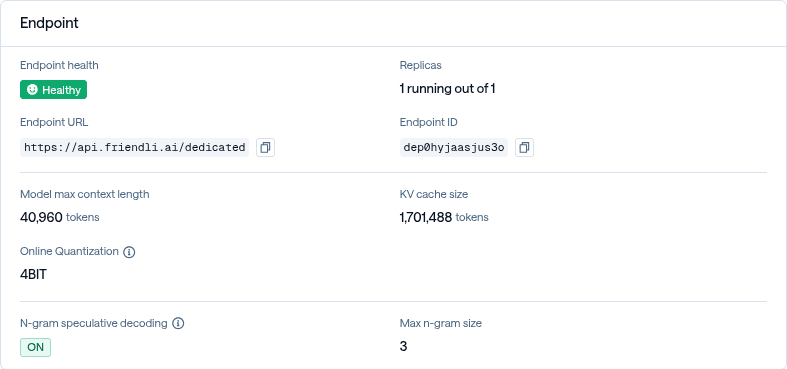Click the N-gram speculative decoding label
The height and width of the screenshot is (369, 787).
tap(94, 323)
